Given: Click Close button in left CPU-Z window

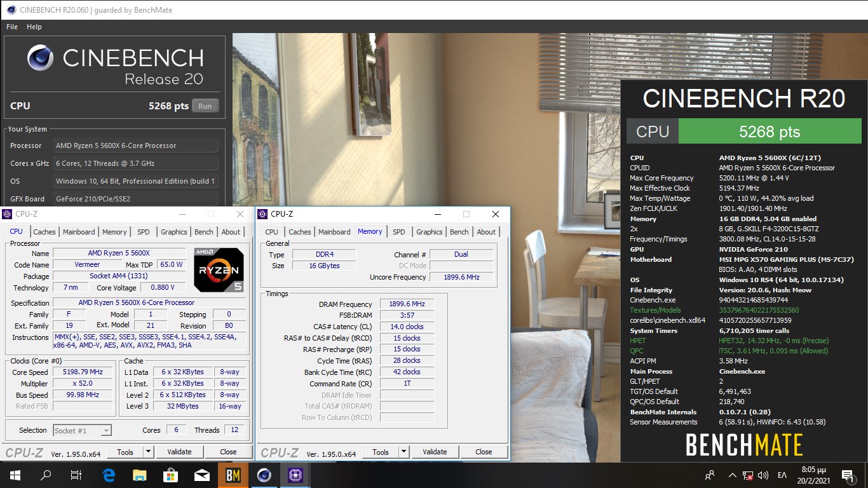Looking at the screenshot, I should click(x=229, y=452).
